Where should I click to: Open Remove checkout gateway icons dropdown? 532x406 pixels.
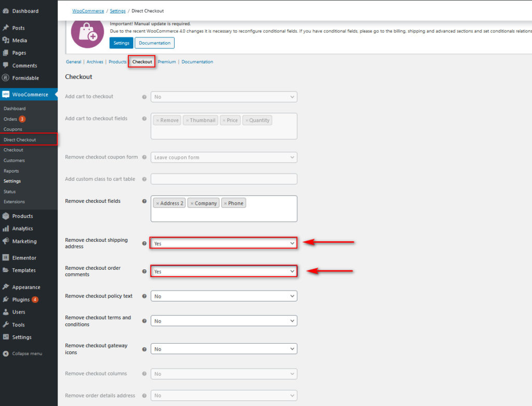(x=224, y=349)
